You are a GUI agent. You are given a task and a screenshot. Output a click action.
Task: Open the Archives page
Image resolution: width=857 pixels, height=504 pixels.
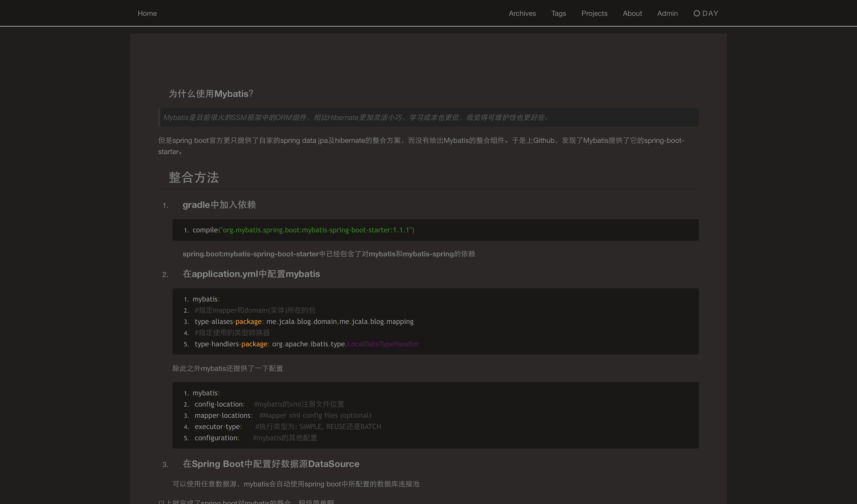[522, 13]
